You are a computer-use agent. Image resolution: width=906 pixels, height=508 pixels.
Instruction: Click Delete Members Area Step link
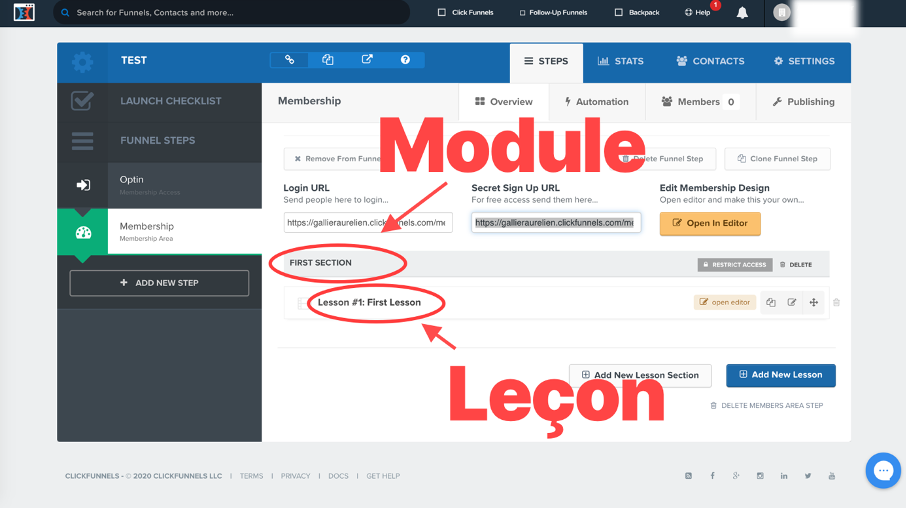[767, 406]
